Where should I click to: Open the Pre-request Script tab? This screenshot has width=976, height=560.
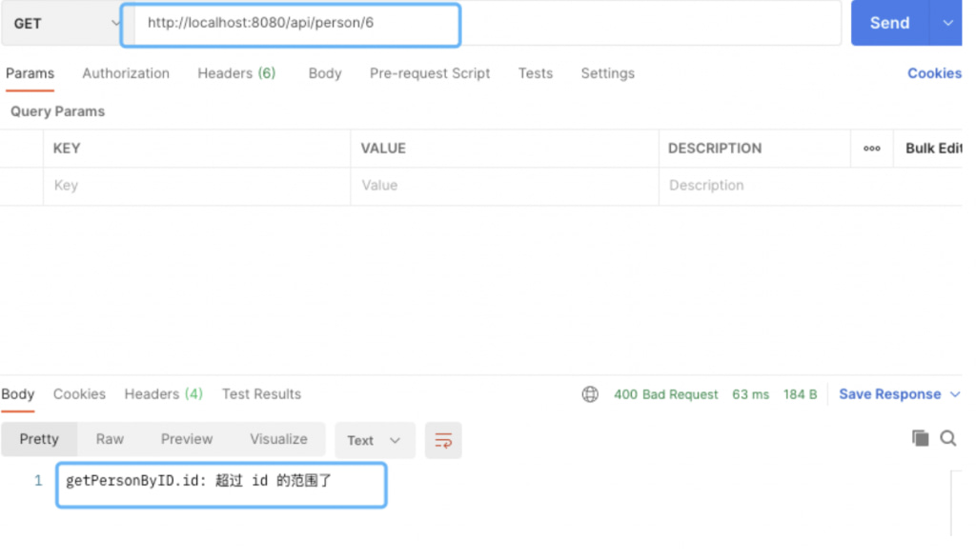pos(430,73)
